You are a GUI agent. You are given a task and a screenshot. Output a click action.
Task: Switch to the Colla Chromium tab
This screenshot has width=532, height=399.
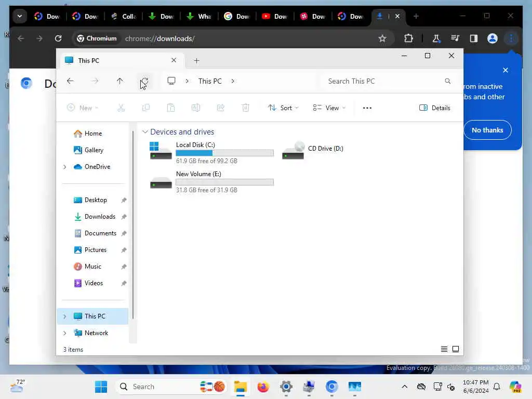(124, 16)
